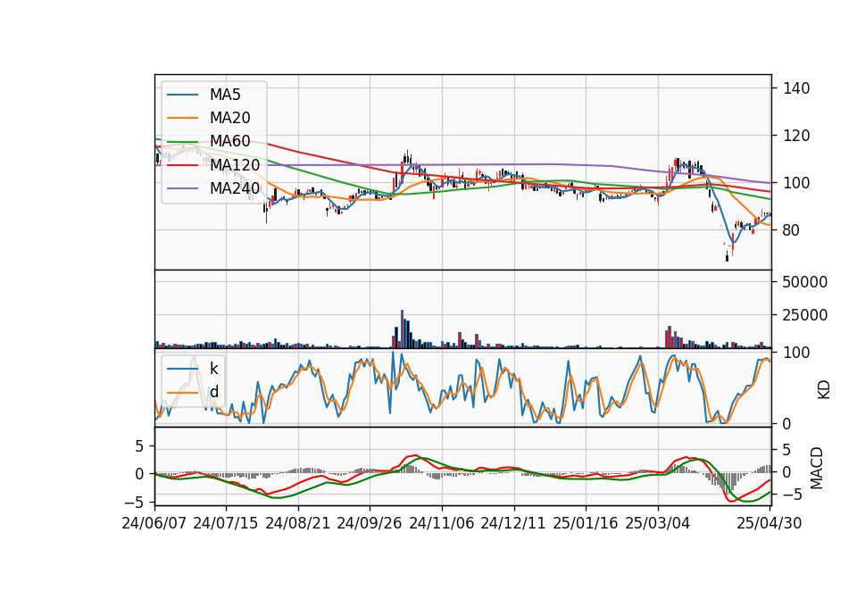This screenshot has width=857, height=616.
Task: Click the MA5 legend label
Action: 225,95
